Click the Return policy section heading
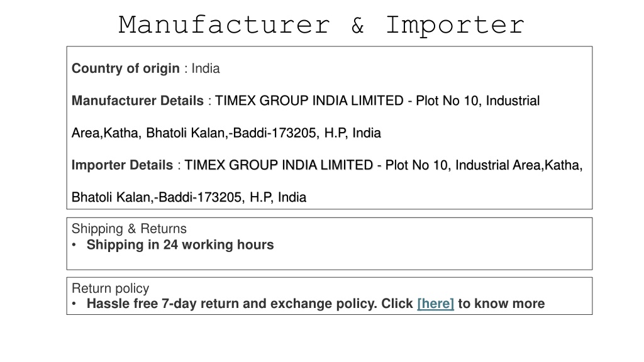 click(110, 288)
